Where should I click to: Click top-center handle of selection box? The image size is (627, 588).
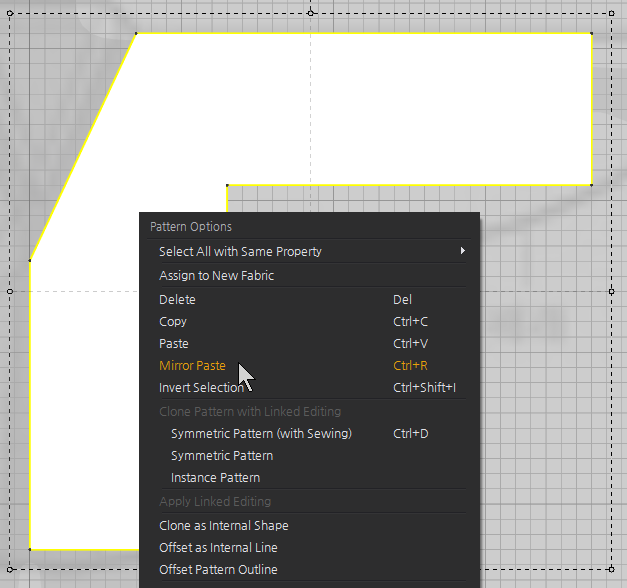tap(311, 13)
